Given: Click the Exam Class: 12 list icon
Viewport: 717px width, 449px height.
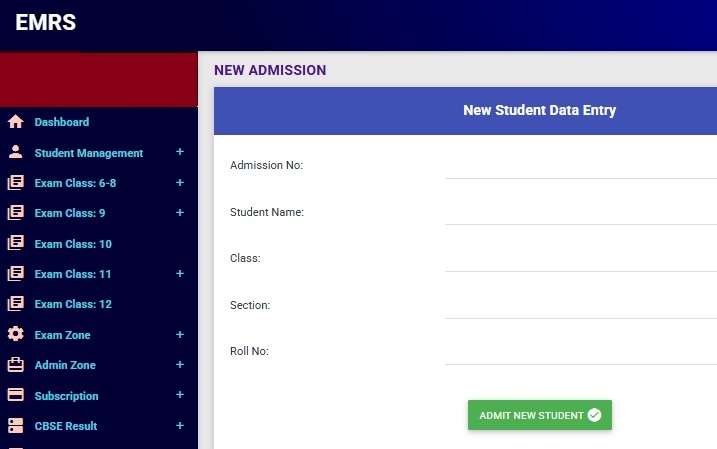Looking at the screenshot, I should (x=15, y=304).
